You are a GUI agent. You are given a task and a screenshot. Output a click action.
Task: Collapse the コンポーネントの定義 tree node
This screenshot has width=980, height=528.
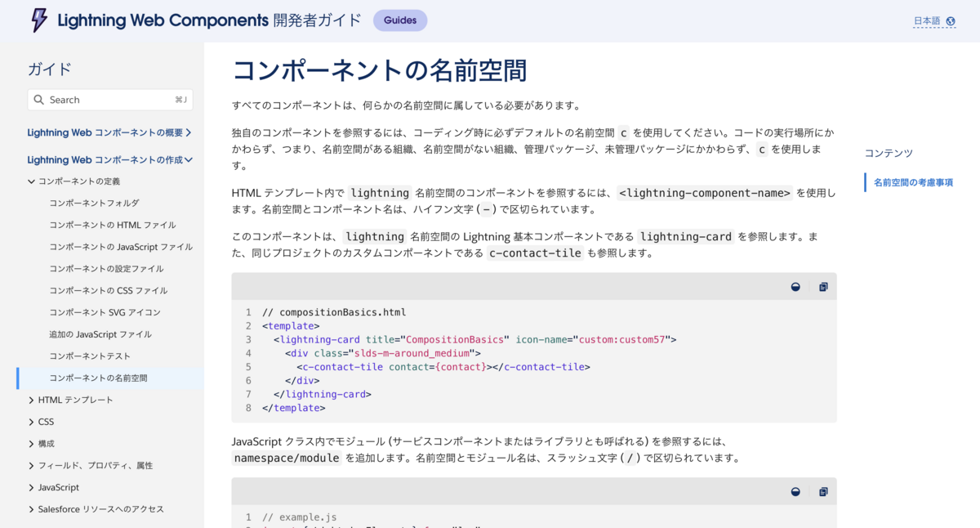31,181
